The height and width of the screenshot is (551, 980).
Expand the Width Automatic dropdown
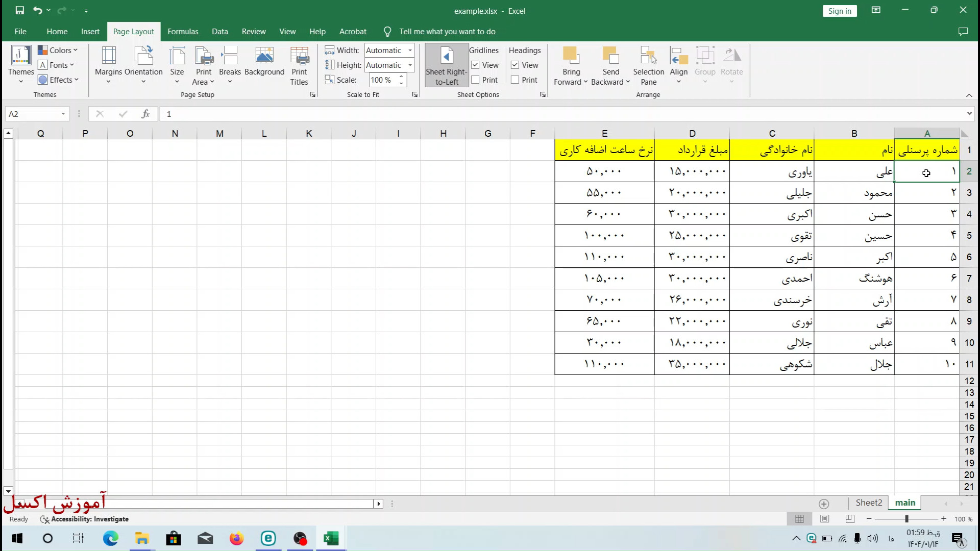tap(410, 51)
